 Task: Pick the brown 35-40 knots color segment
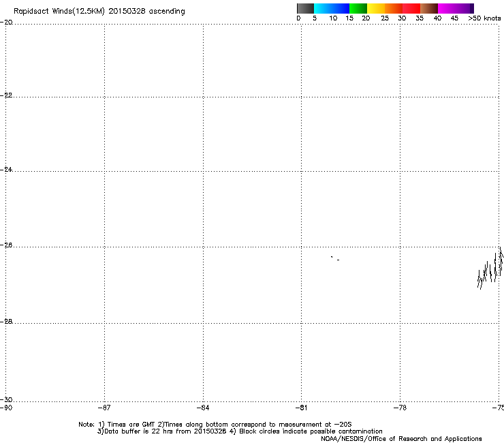[x=429, y=8]
